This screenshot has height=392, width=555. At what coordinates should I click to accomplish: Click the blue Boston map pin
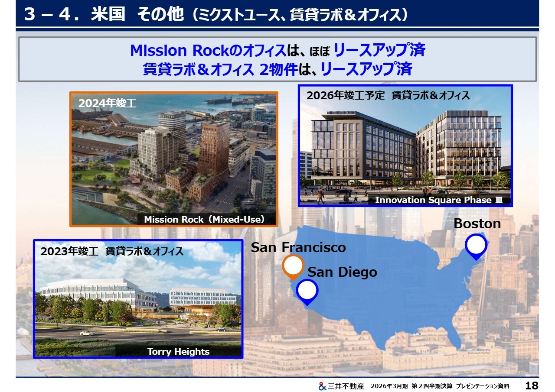pos(476,246)
